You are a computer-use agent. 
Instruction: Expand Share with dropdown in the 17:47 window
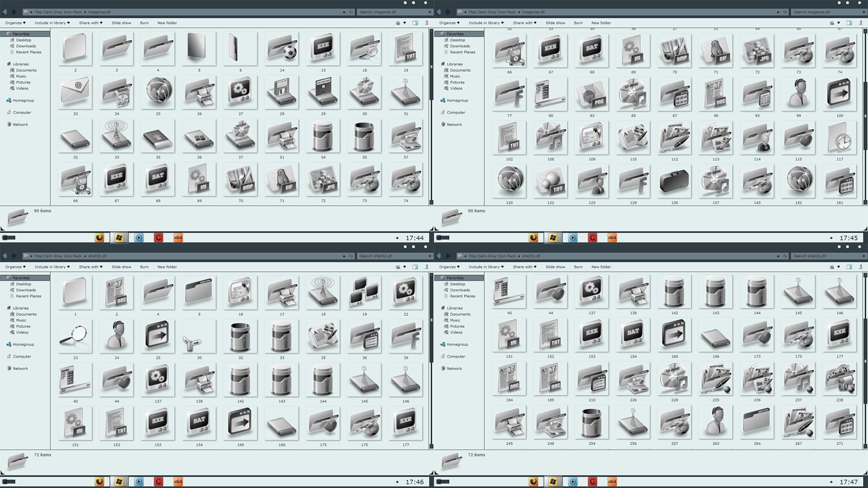[524, 267]
